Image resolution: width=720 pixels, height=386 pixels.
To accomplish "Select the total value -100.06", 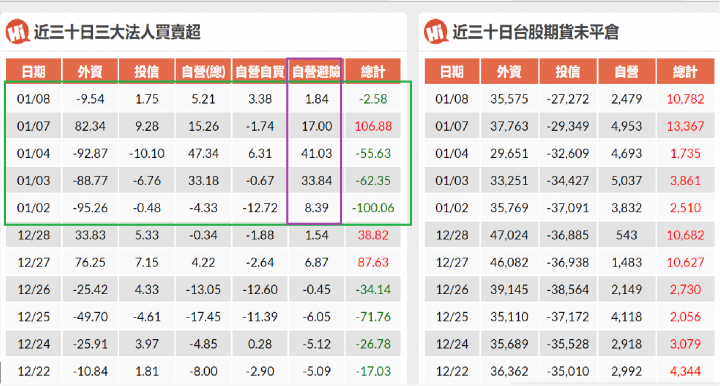I will pos(373,208).
